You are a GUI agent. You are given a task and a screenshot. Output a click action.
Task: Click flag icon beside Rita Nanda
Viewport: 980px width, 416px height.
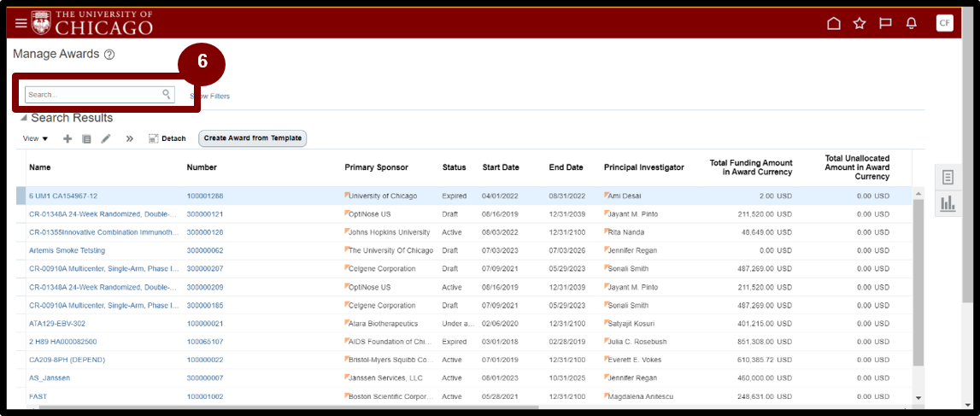coord(607,231)
